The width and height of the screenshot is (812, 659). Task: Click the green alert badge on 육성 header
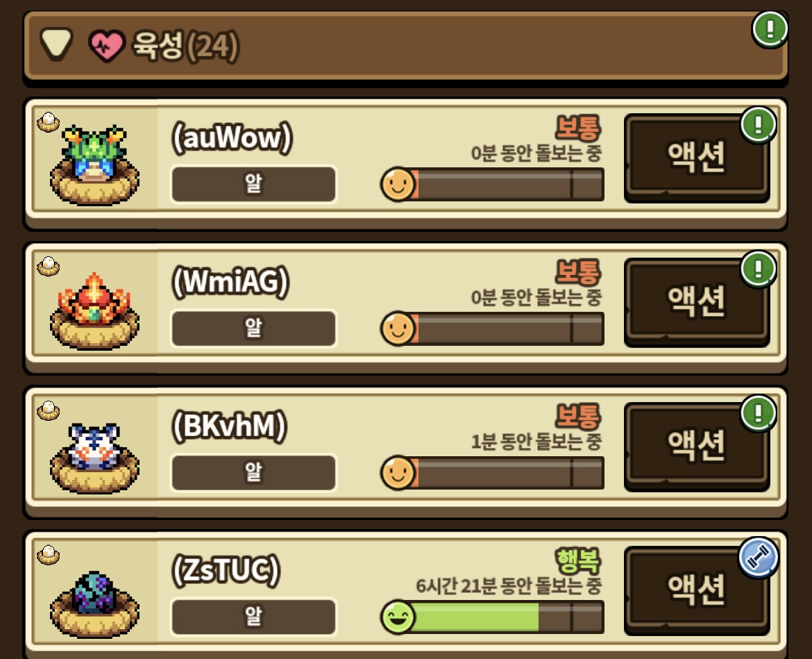[x=770, y=29]
